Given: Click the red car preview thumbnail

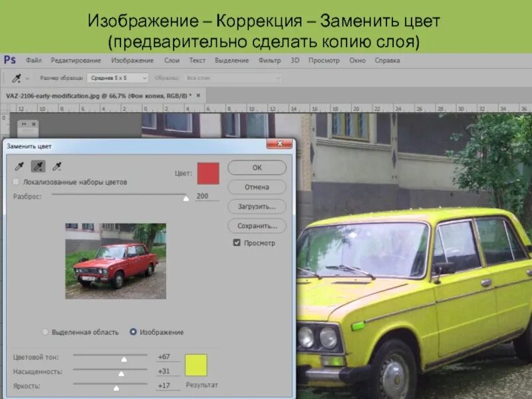Looking at the screenshot, I should coord(116,261).
